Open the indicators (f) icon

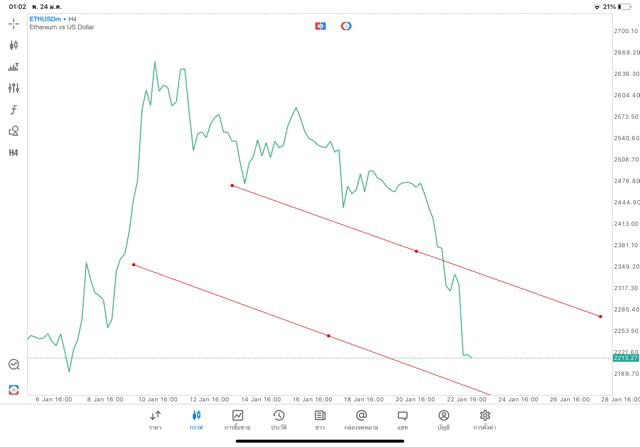point(14,109)
